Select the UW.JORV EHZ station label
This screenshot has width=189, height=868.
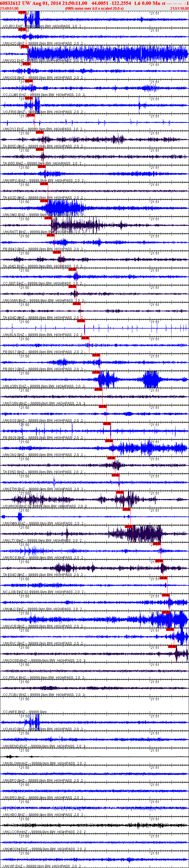pyautogui.click(x=43, y=387)
